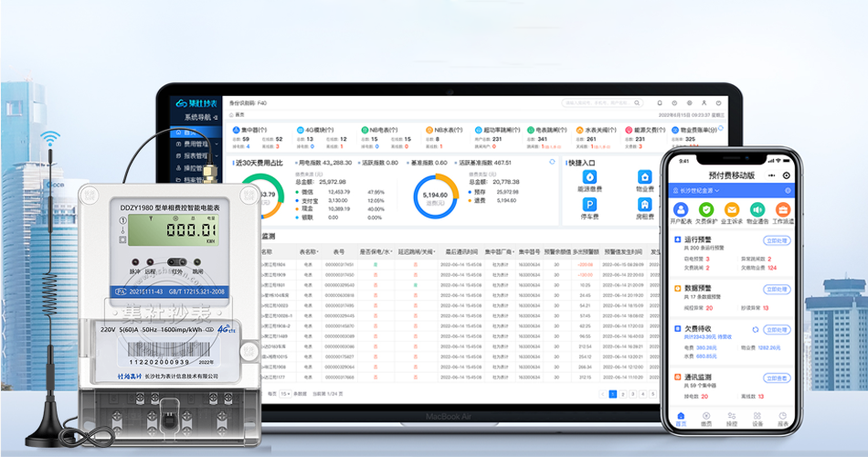
Task: Open the page-size dropdown under the table
Action: pos(285,393)
